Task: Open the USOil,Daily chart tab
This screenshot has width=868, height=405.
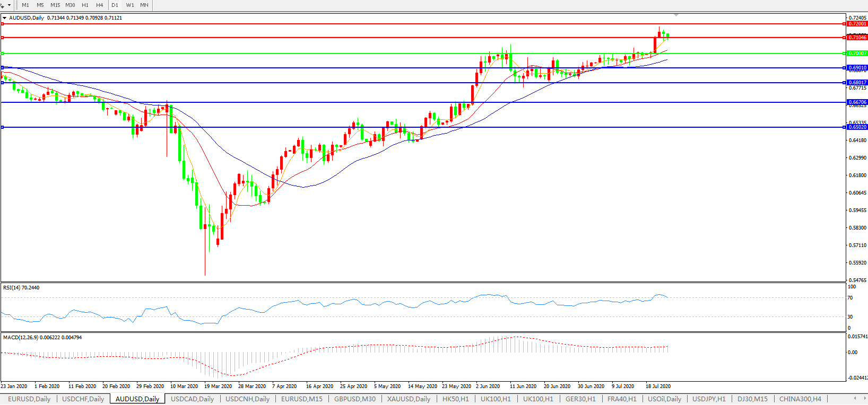Action: pyautogui.click(x=664, y=399)
